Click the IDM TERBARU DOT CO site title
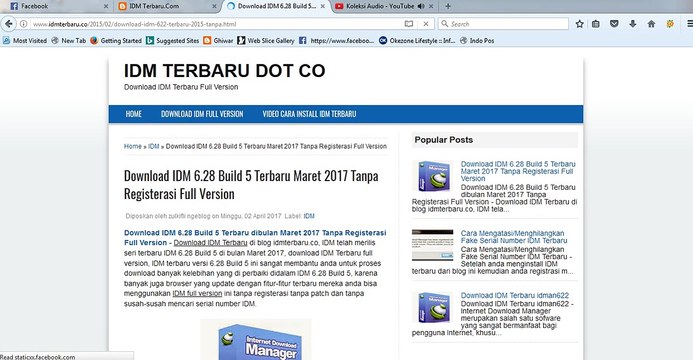Screen dimensions: 693x360 225,71
